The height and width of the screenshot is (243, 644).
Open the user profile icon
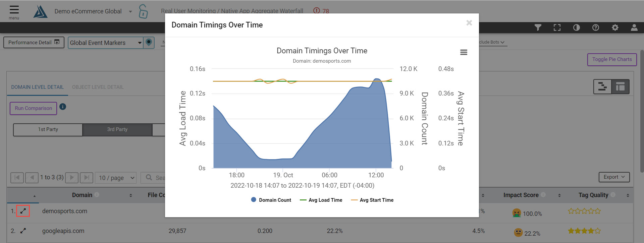point(634,27)
